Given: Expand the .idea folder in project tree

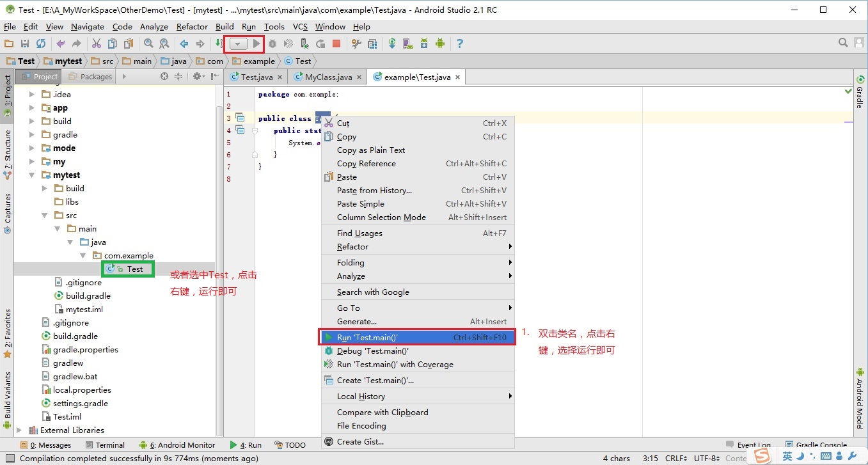Looking at the screenshot, I should click(32, 95).
